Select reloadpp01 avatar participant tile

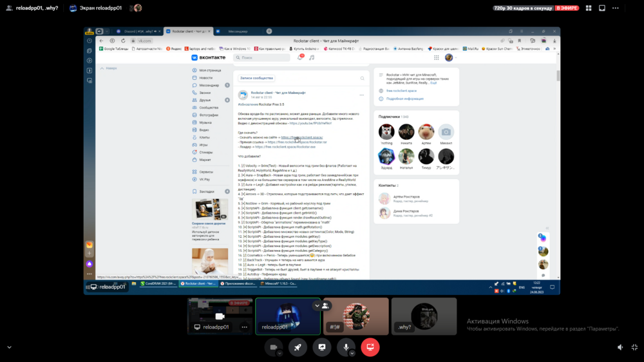(x=287, y=316)
